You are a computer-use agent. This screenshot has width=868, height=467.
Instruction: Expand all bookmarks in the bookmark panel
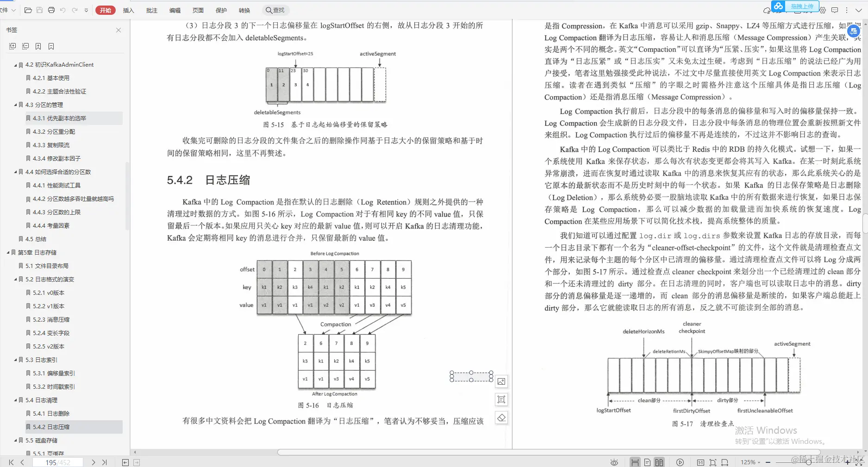click(x=12, y=46)
